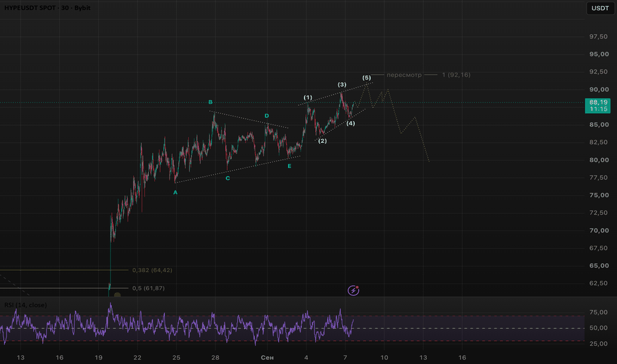The image size is (617, 364).
Task: Select the triangle label A
Action: [175, 193]
